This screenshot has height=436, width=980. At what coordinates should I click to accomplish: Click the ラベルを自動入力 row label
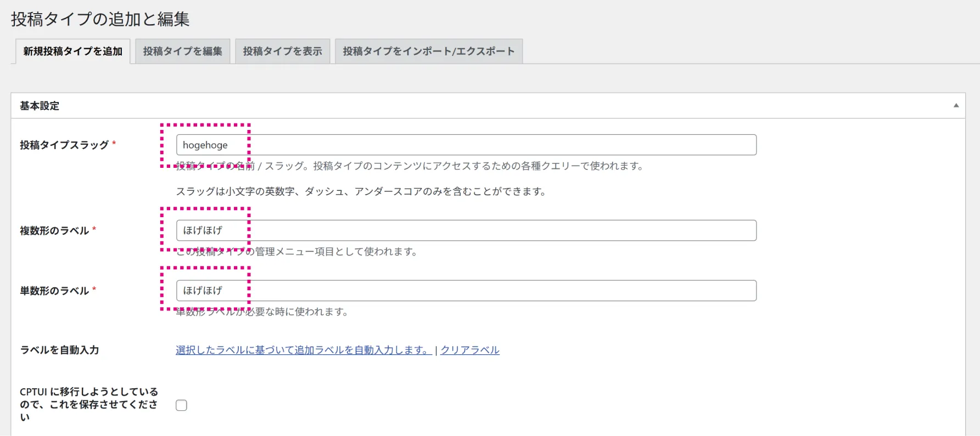pos(59,350)
